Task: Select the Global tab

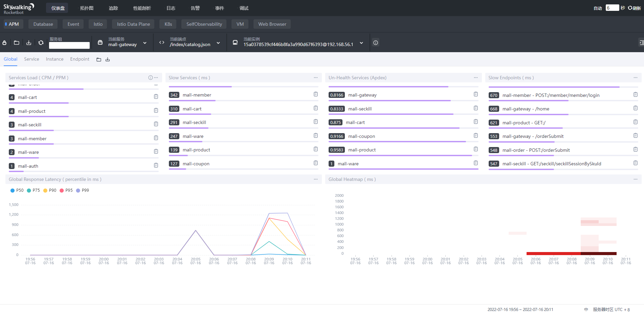Action: pyautogui.click(x=10, y=59)
